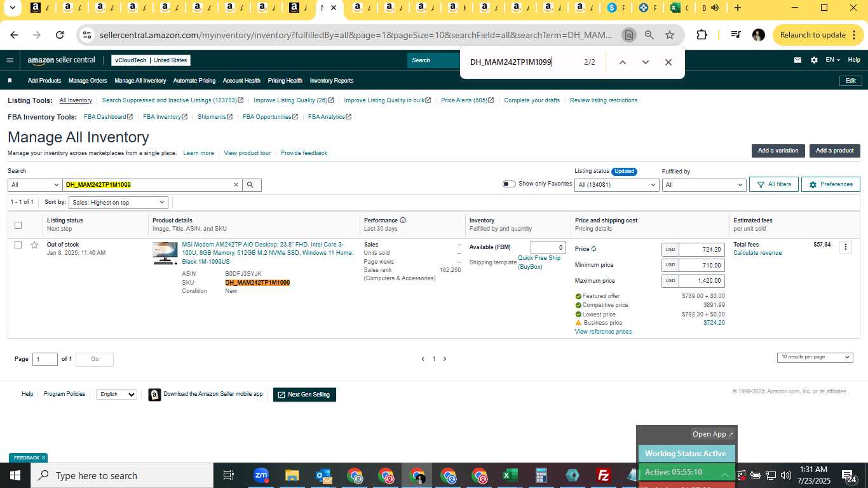This screenshot has width=868, height=488.
Task: Go to next results page arrow
Action: point(445,359)
